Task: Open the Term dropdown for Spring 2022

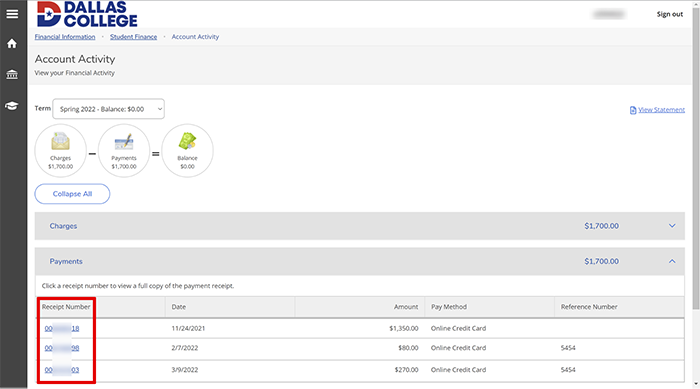Action: click(108, 109)
